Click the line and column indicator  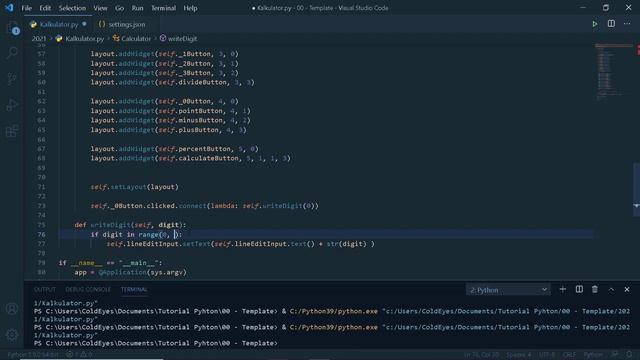click(x=481, y=355)
